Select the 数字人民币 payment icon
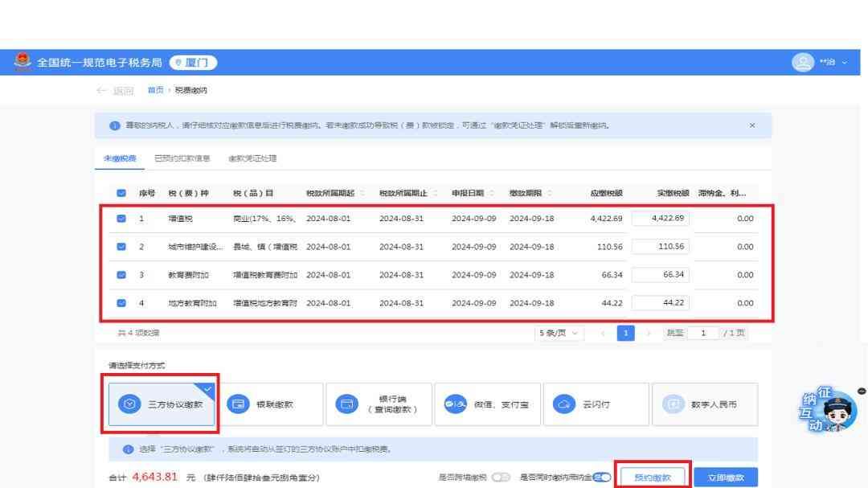The image size is (868, 488). point(674,404)
